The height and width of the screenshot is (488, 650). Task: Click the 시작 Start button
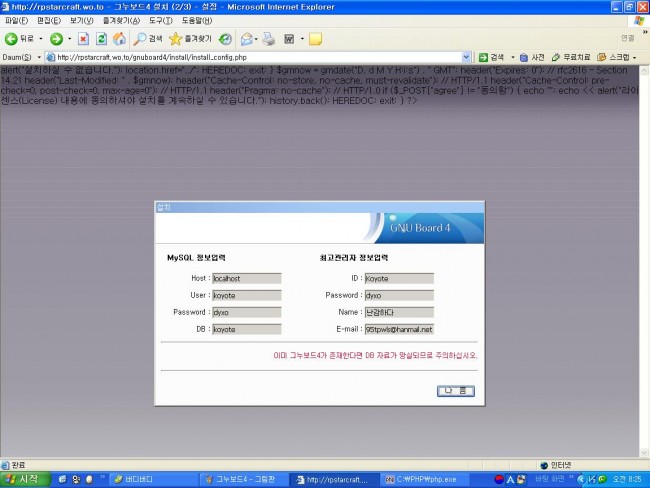point(27,480)
